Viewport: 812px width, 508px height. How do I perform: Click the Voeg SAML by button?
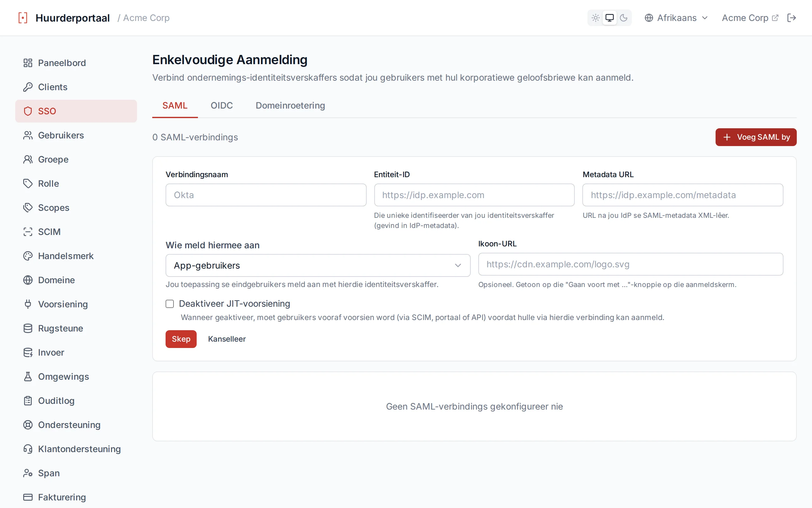(756, 137)
